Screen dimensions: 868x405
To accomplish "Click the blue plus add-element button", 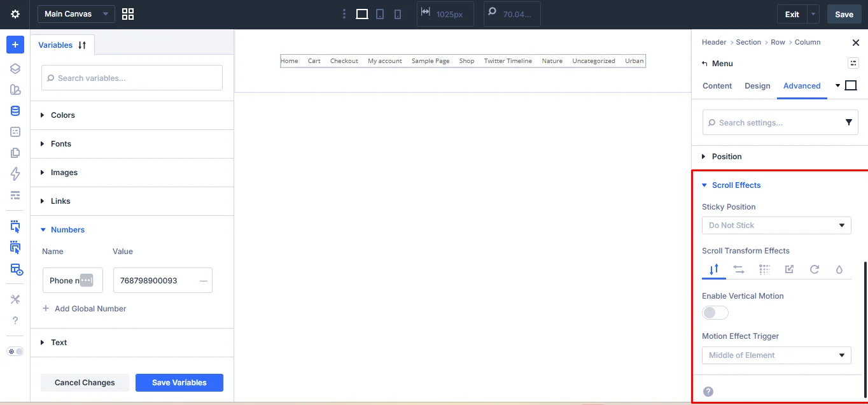I will pyautogui.click(x=15, y=45).
